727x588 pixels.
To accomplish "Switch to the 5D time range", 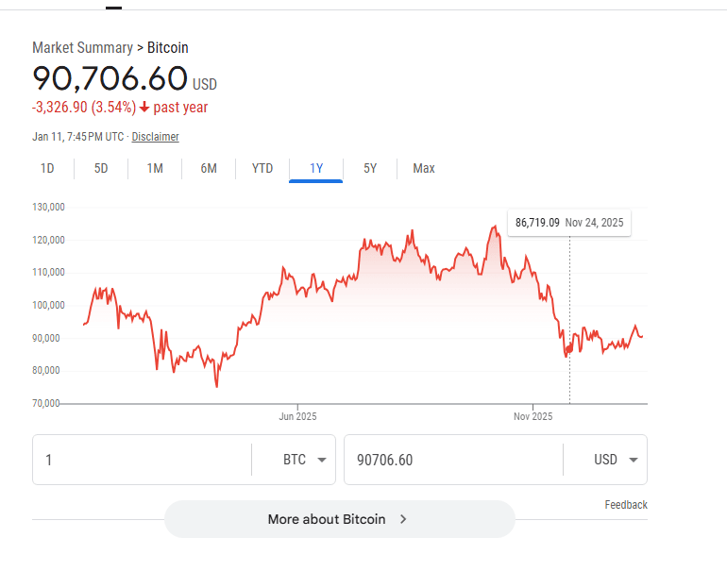I will [101, 169].
